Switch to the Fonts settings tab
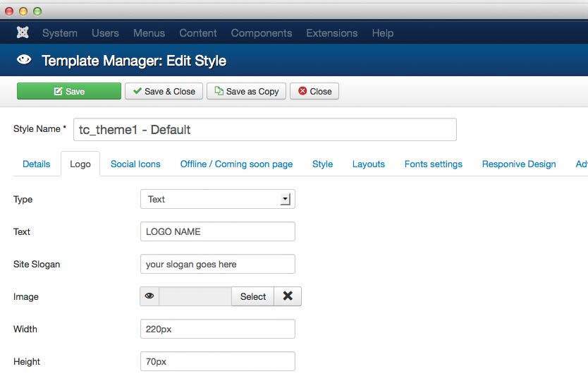 [433, 164]
